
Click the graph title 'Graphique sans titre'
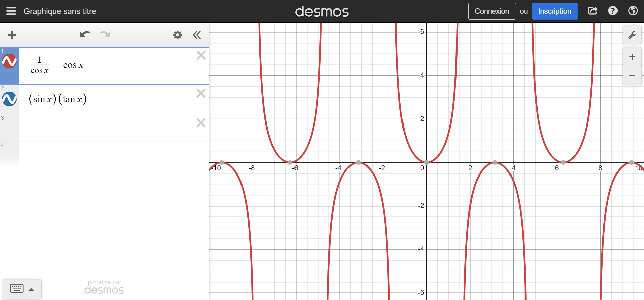click(60, 11)
